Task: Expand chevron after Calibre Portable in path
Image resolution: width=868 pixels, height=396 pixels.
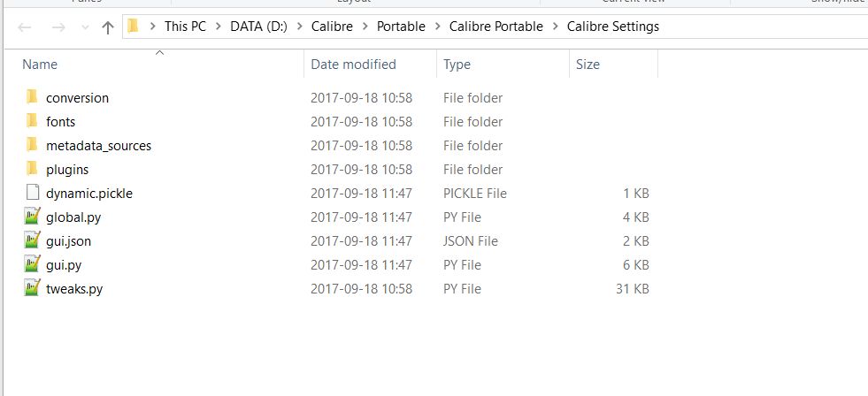Action: [x=554, y=27]
